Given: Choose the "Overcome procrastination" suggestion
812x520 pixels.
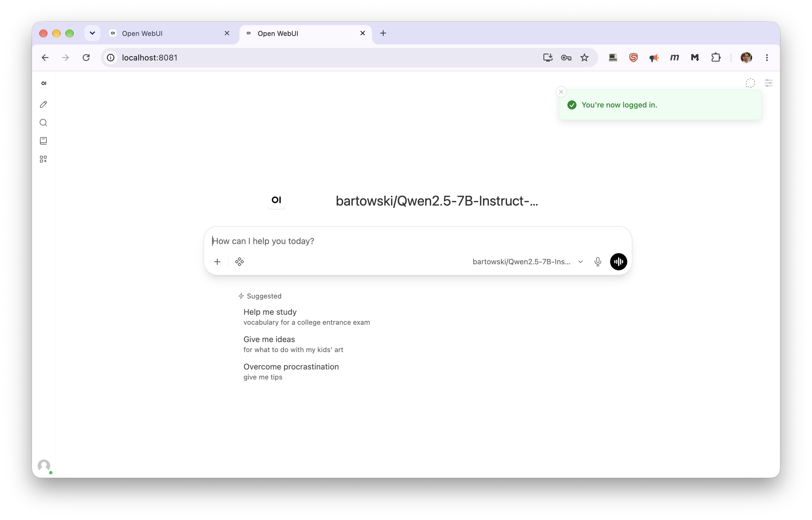Looking at the screenshot, I should click(x=291, y=371).
